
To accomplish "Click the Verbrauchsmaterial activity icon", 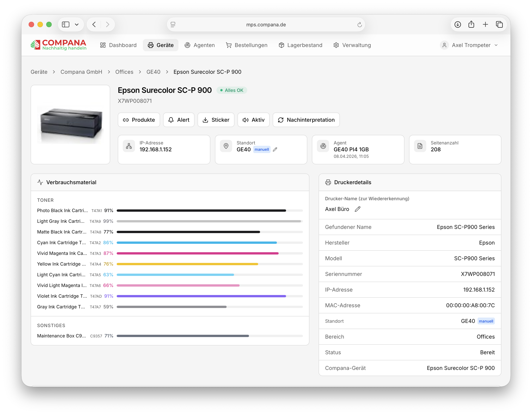I will click(40, 182).
